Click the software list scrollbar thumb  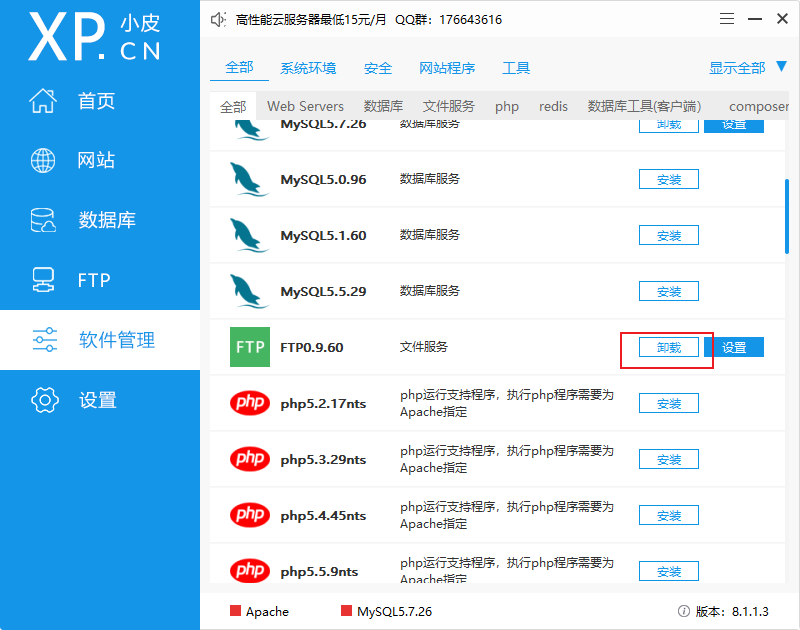(787, 216)
